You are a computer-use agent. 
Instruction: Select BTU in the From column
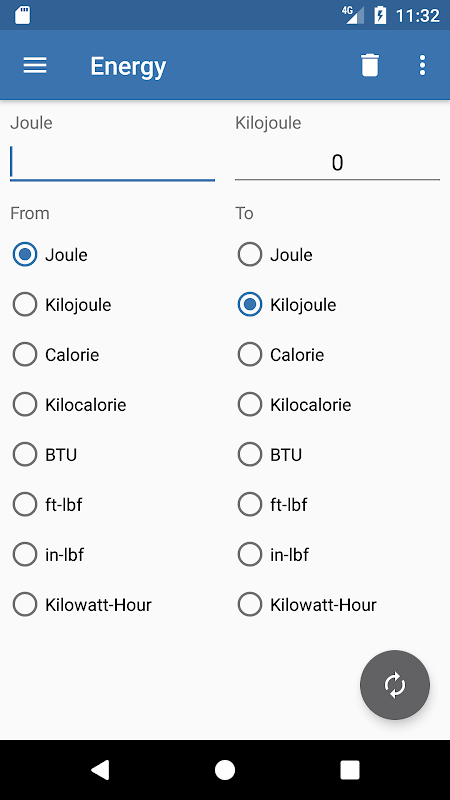45,455
